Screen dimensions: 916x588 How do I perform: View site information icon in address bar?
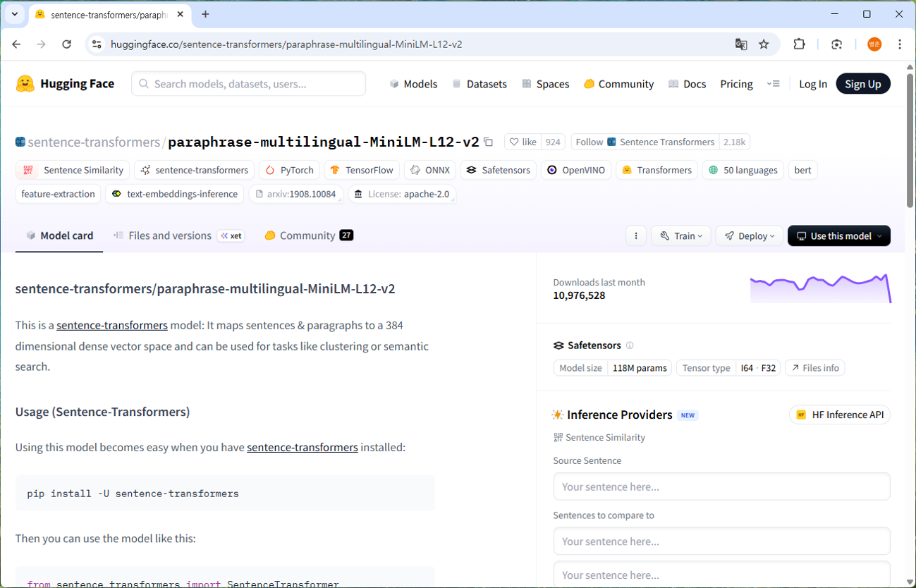97,44
